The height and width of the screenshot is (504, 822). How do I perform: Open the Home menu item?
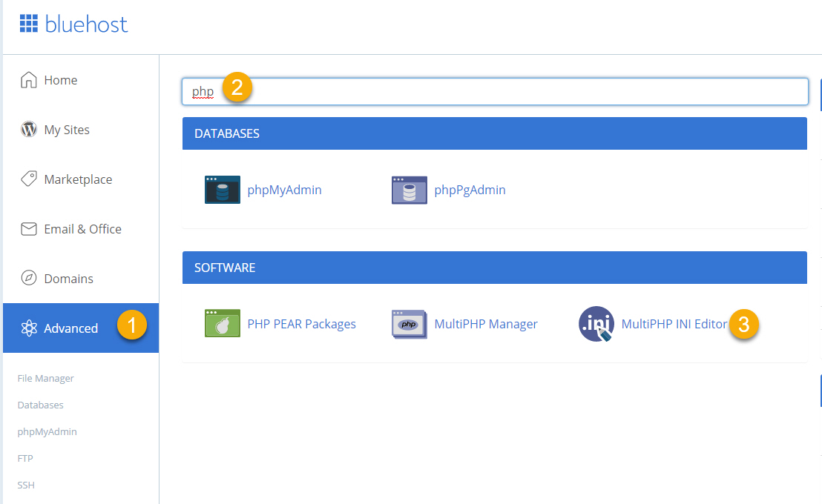61,80
